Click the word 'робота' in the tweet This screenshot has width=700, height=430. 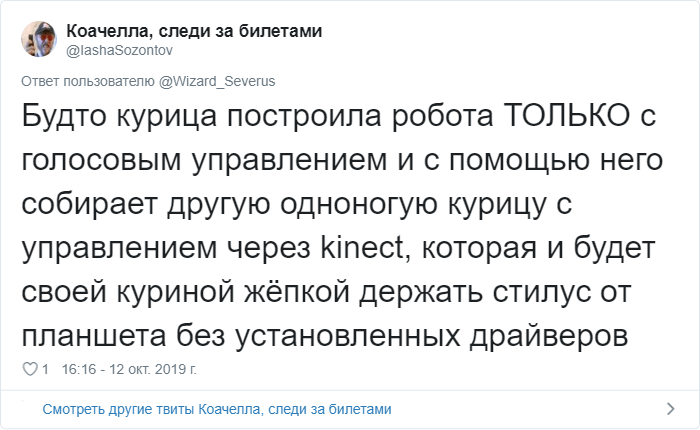point(443,116)
